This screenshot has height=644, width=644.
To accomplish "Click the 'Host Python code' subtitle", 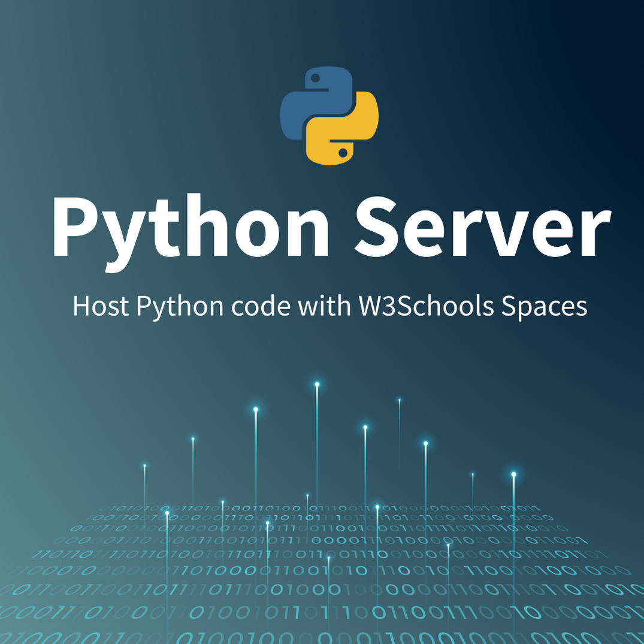I will 180,307.
